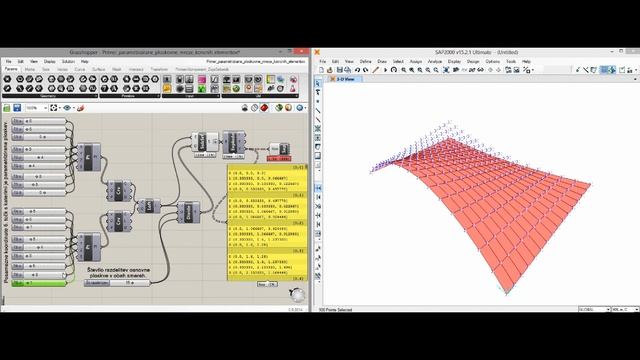This screenshot has width=640, height=360.
Task: Toggle green preview-selected-only button in Grasshopper
Action: pos(279,108)
